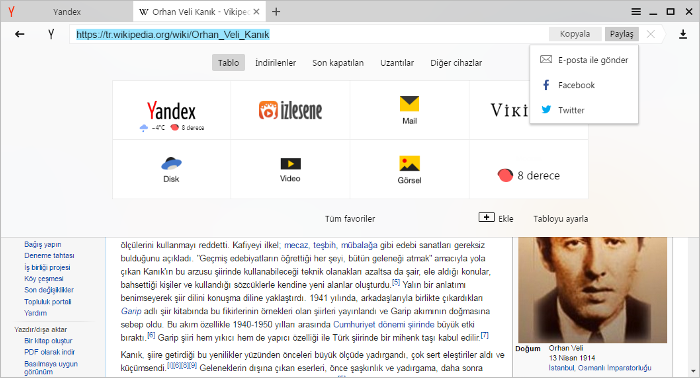The image size is (700, 378).
Task: Open a new tab with the plus icon
Action: [276, 12]
